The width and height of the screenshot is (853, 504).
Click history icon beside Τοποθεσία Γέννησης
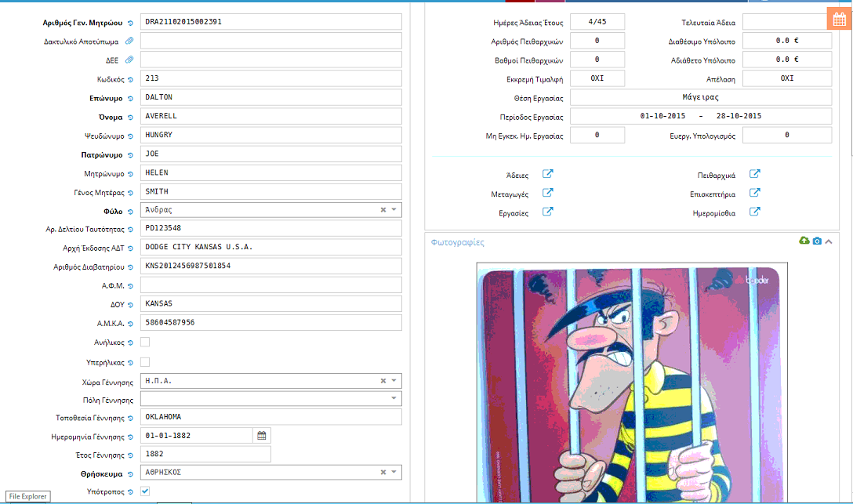131,419
